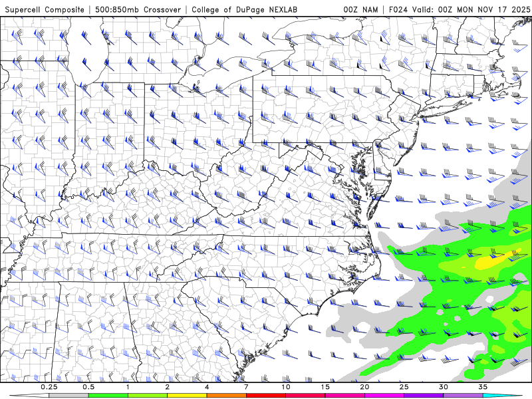
Task: Select the red color bar segment 7–10
Action: click(265, 396)
